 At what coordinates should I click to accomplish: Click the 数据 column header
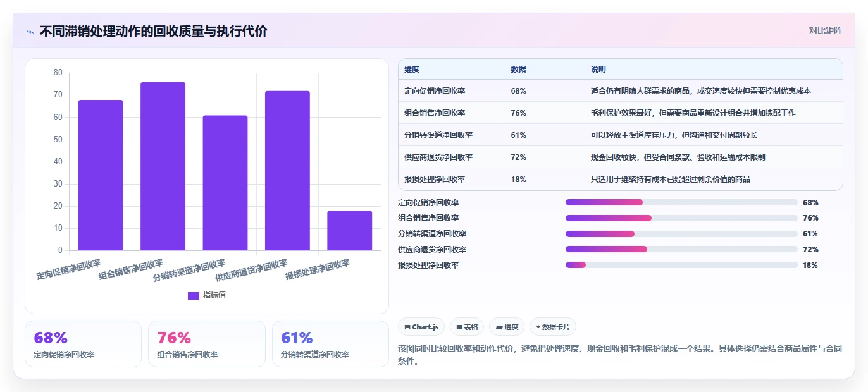click(x=518, y=70)
